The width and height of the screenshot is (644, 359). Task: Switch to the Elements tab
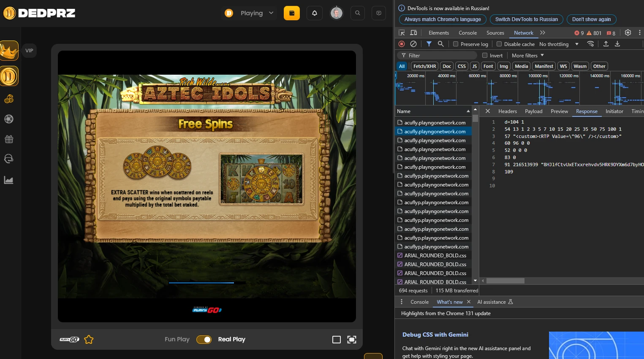(439, 32)
